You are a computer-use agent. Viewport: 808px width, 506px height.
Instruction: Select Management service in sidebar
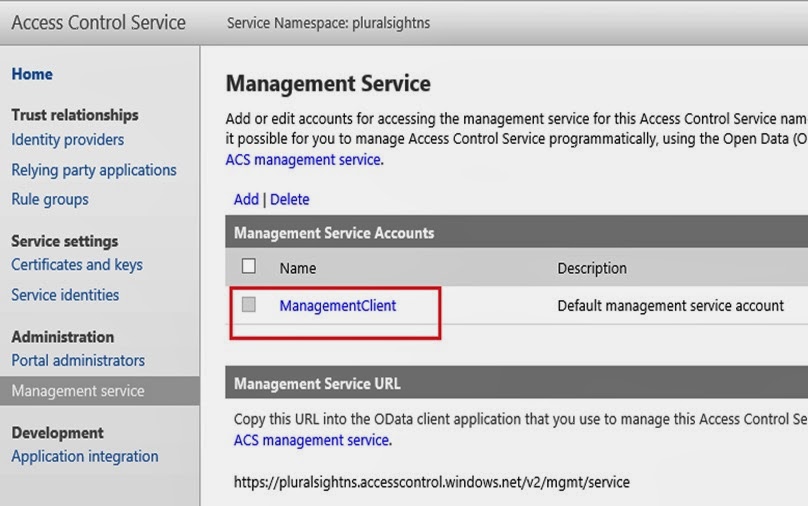click(x=78, y=391)
